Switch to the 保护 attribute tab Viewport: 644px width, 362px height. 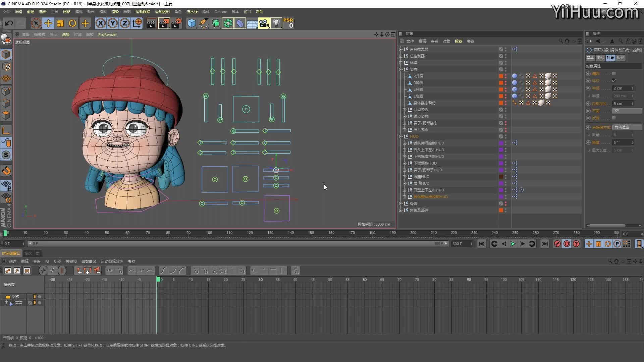point(621,58)
